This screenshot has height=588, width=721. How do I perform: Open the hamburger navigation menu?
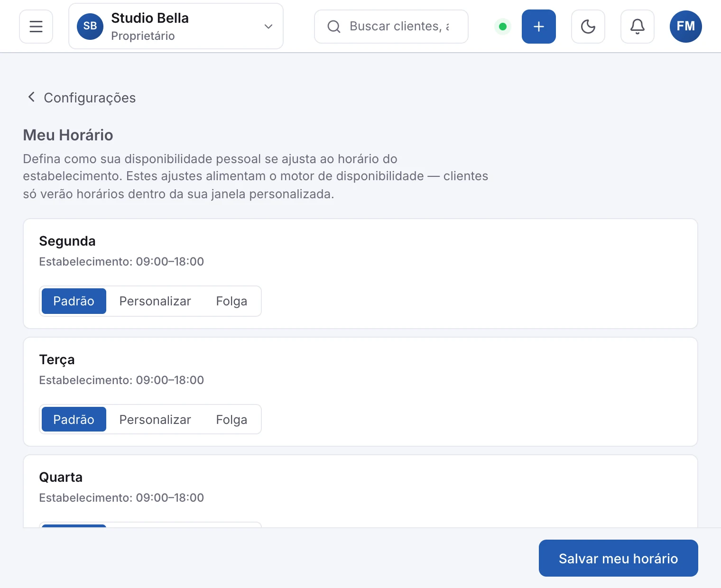coord(36,27)
